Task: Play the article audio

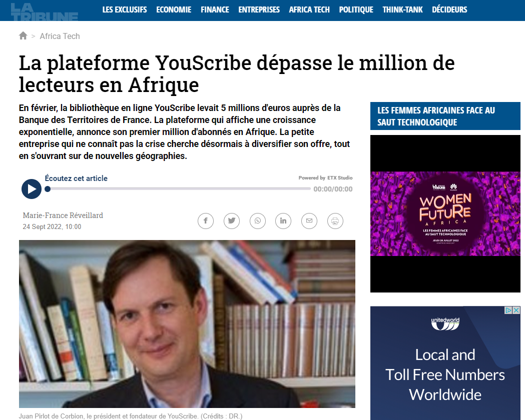Action: (x=32, y=189)
